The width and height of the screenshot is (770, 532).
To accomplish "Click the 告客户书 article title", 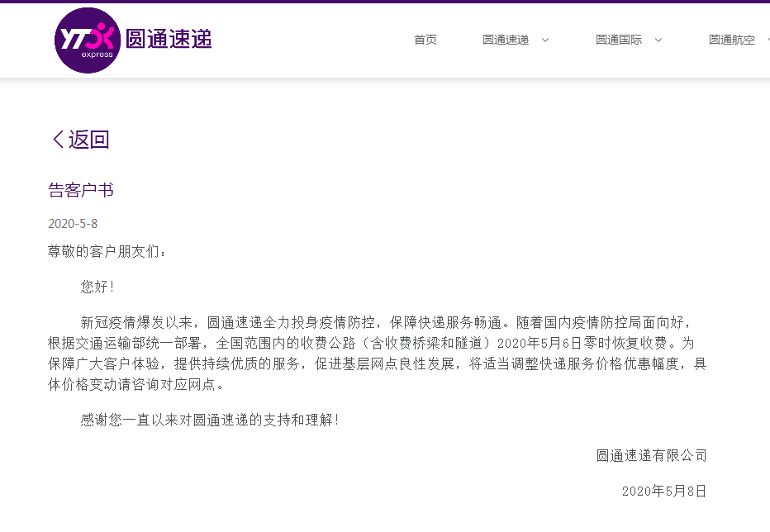I will pyautogui.click(x=81, y=190).
